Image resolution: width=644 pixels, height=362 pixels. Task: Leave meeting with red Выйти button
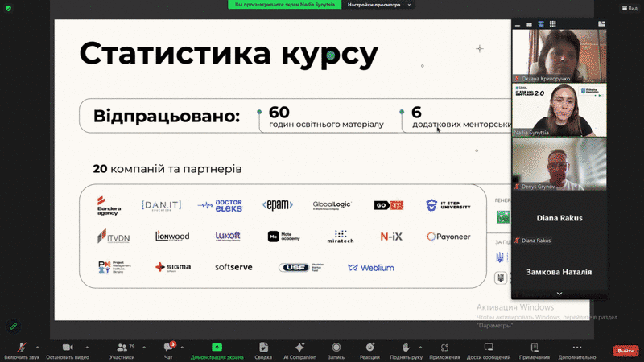point(625,351)
